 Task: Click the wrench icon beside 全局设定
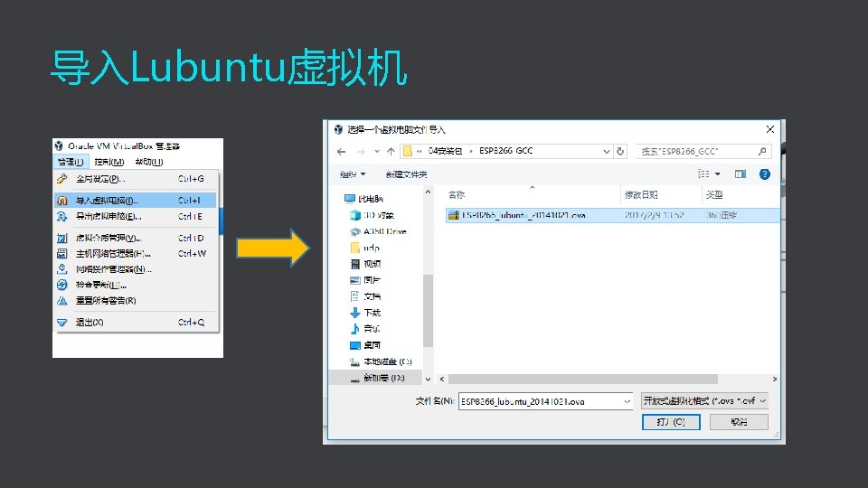pyautogui.click(x=62, y=179)
